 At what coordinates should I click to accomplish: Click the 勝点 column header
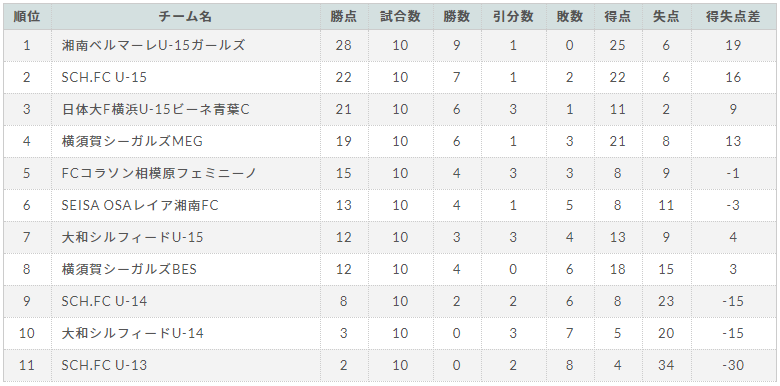point(344,16)
